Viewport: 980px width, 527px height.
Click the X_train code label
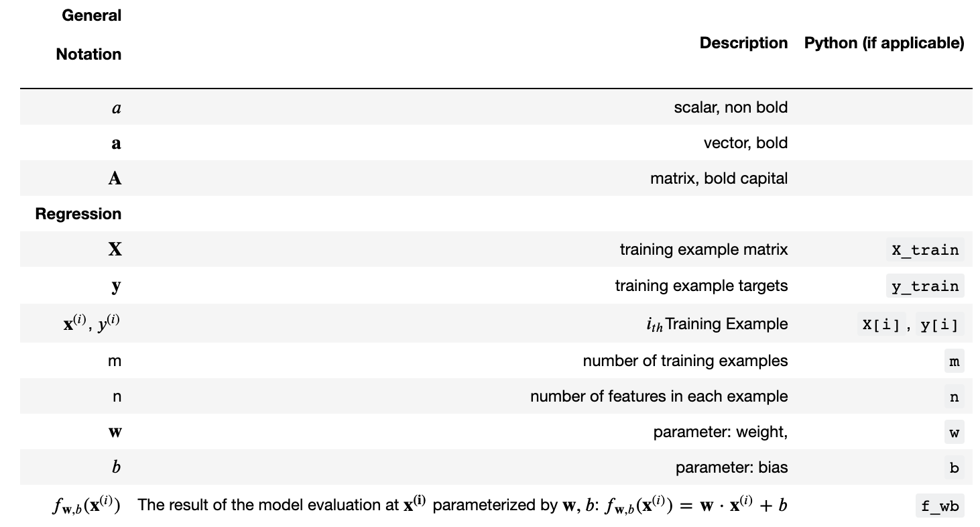pos(925,251)
